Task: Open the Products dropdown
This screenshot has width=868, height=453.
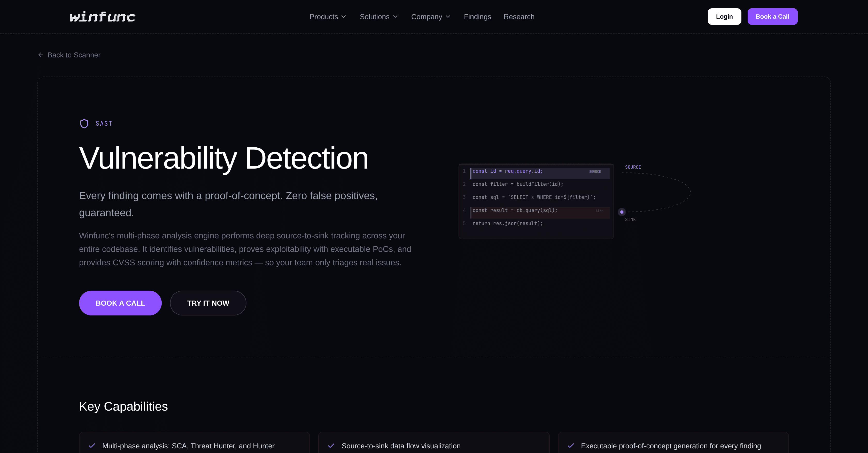Action: (x=328, y=17)
